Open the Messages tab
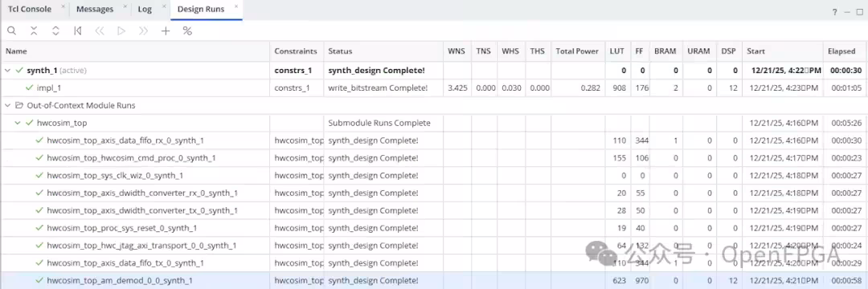868x289 pixels. click(x=95, y=10)
